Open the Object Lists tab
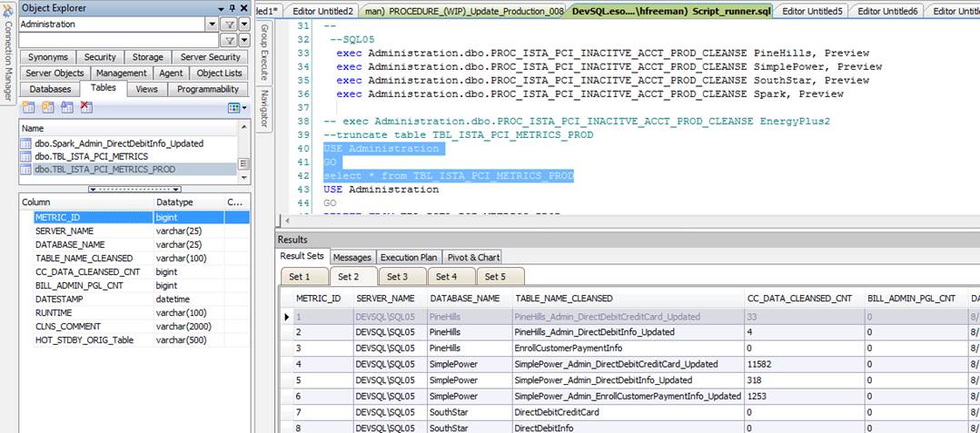This screenshot has width=980, height=433. click(x=220, y=74)
